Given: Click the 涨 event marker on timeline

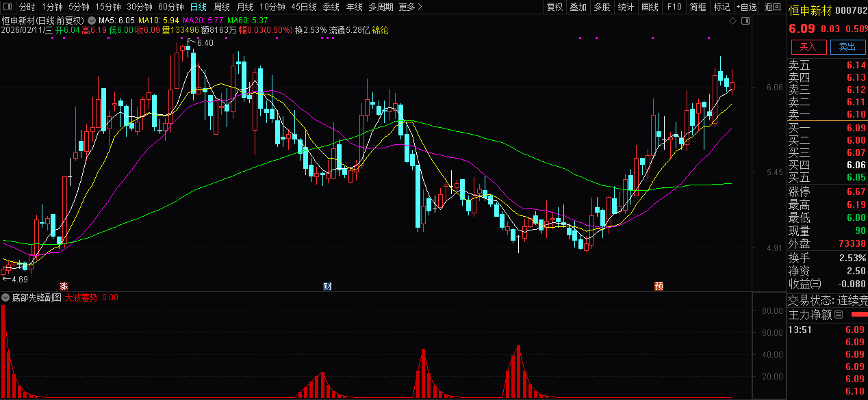Looking at the screenshot, I should tap(64, 286).
